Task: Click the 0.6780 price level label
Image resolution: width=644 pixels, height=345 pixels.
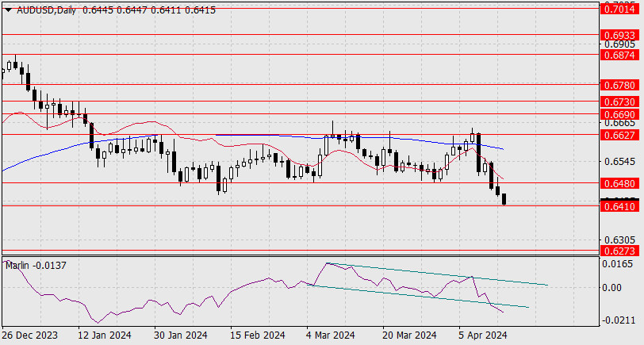Action: pyautogui.click(x=619, y=85)
